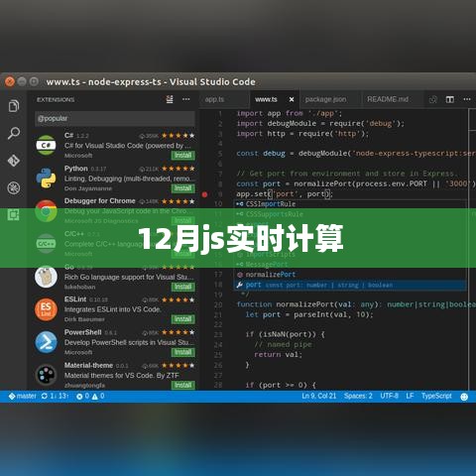Change file encoding UTF-8
This screenshot has width=476, height=476.
click(389, 396)
